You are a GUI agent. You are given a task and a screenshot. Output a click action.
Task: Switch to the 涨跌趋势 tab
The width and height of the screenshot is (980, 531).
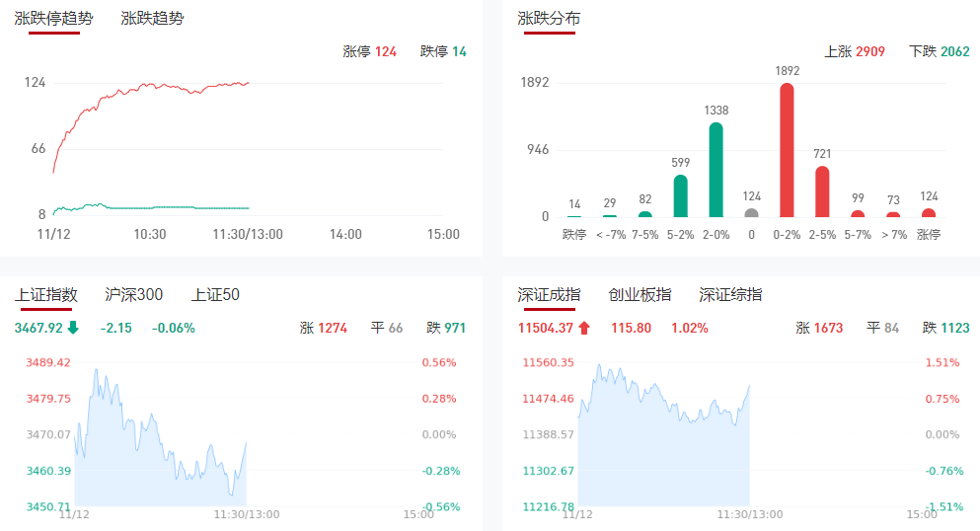pos(152,18)
